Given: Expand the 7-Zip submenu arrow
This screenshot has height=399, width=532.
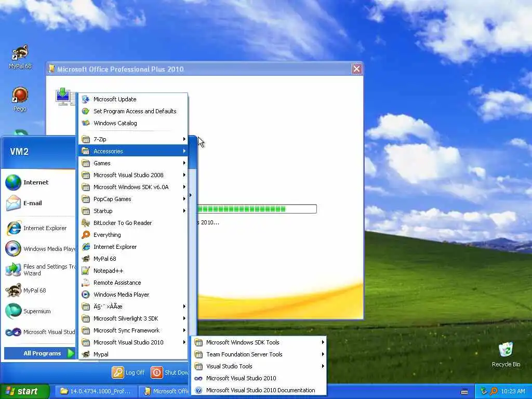Looking at the screenshot, I should [184, 139].
